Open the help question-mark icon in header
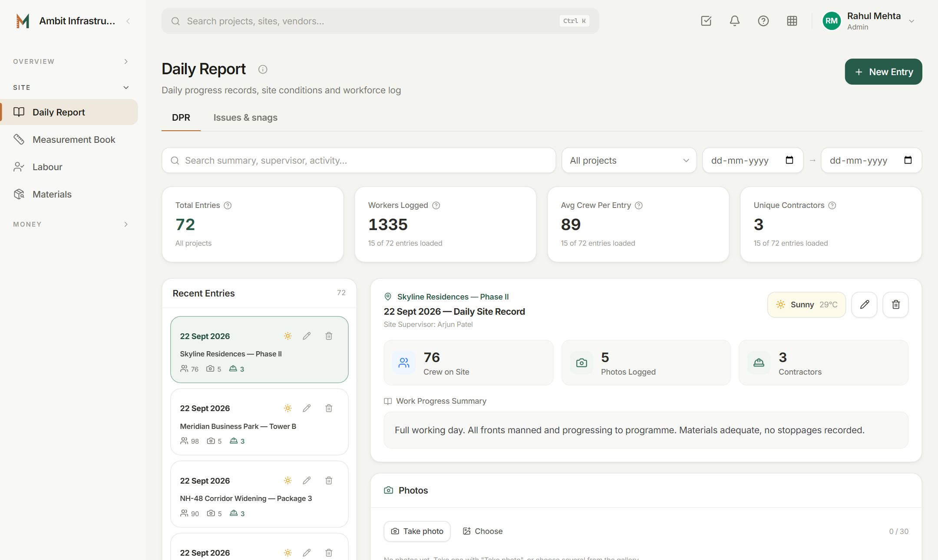This screenshot has width=938, height=560. pos(763,21)
